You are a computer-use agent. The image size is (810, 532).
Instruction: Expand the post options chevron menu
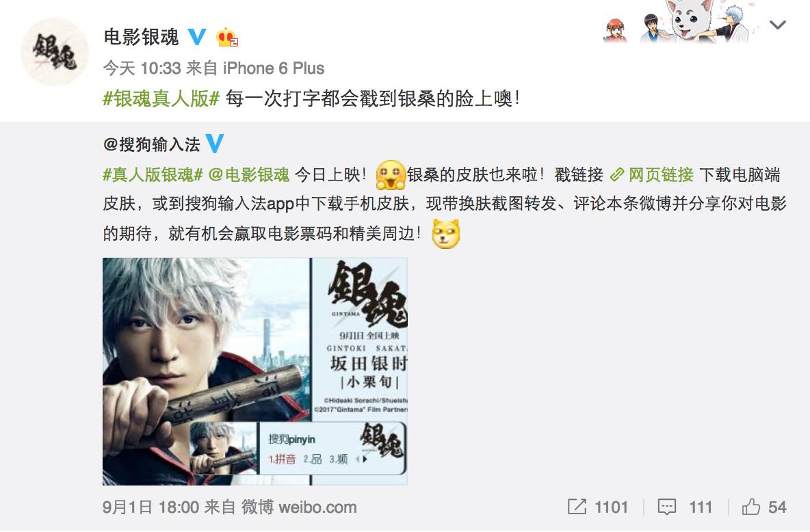[777, 25]
